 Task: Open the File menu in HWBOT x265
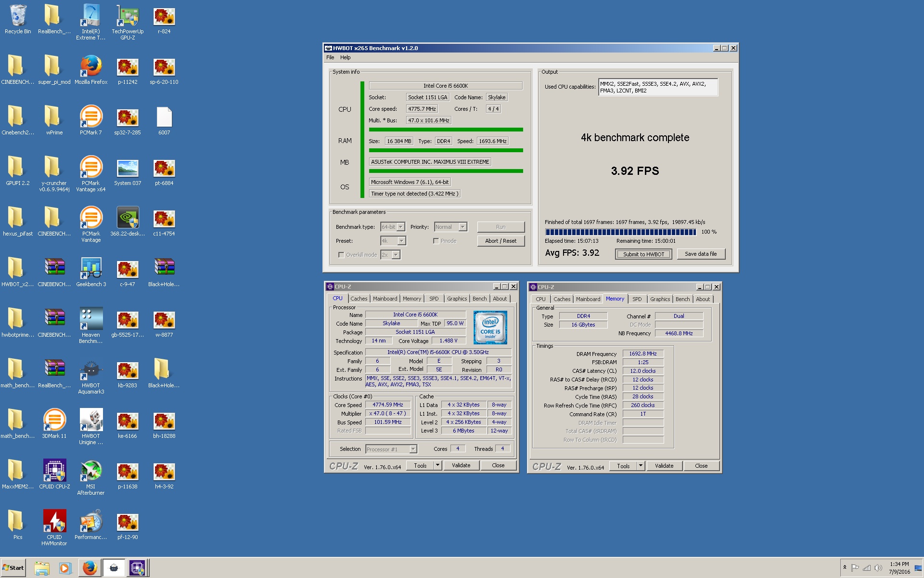click(330, 57)
